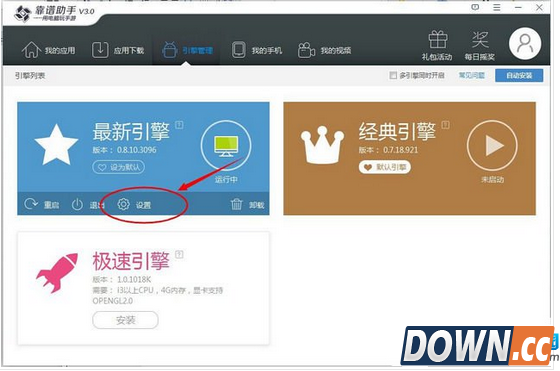This screenshot has width=560, height=371.
Task: Install the 极速引擎 with 安装 button
Action: click(x=125, y=320)
